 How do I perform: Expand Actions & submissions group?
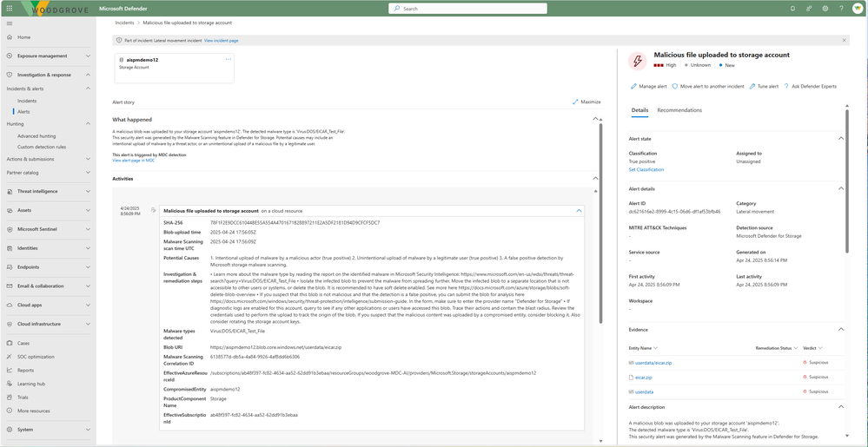click(x=88, y=160)
